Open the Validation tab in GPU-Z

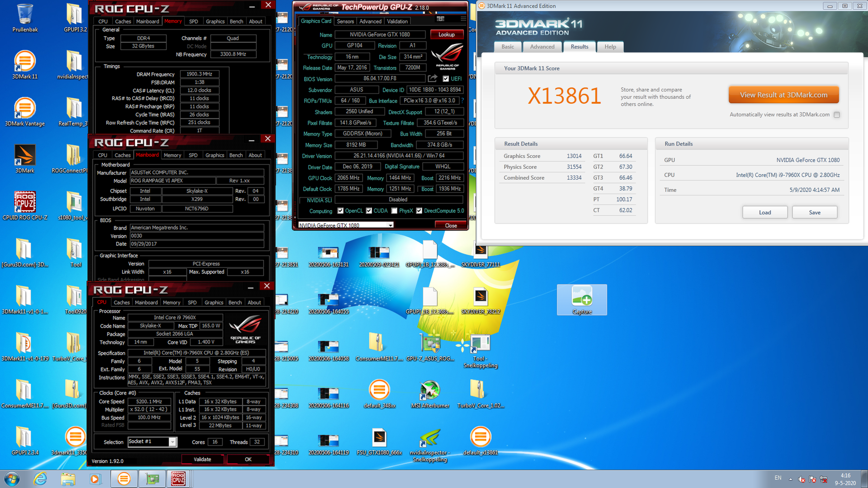[x=397, y=21]
